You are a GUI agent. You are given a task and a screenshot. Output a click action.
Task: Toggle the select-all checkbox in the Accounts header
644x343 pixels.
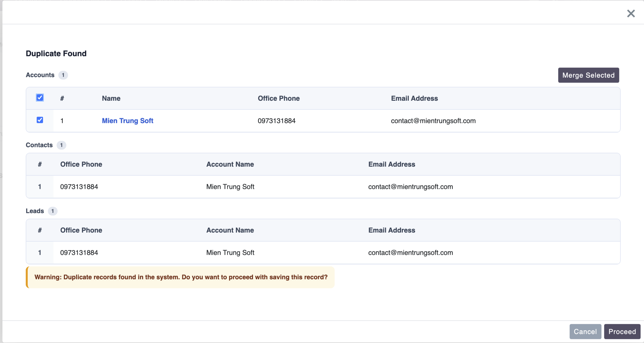(40, 98)
